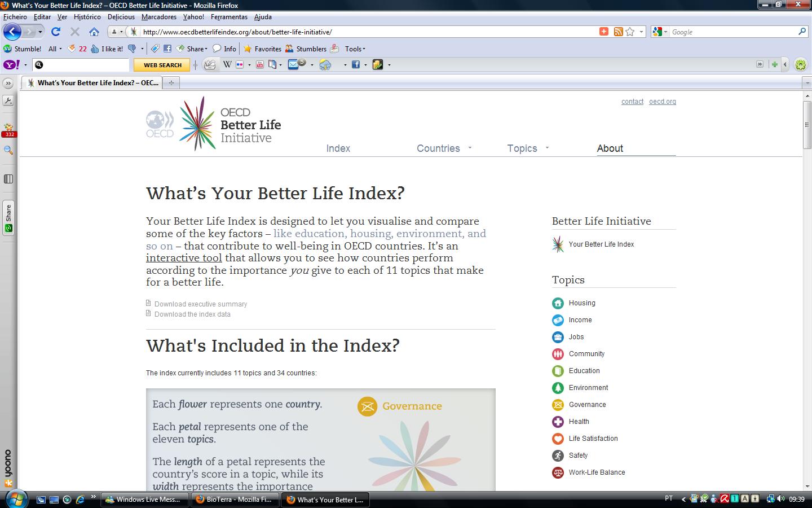The image size is (812, 508).
Task: Open the StumbleUpon All categories dropdown
Action: point(55,49)
